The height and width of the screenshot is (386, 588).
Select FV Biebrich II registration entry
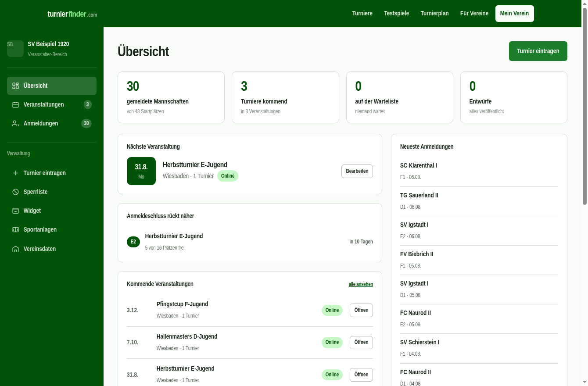[x=479, y=260]
